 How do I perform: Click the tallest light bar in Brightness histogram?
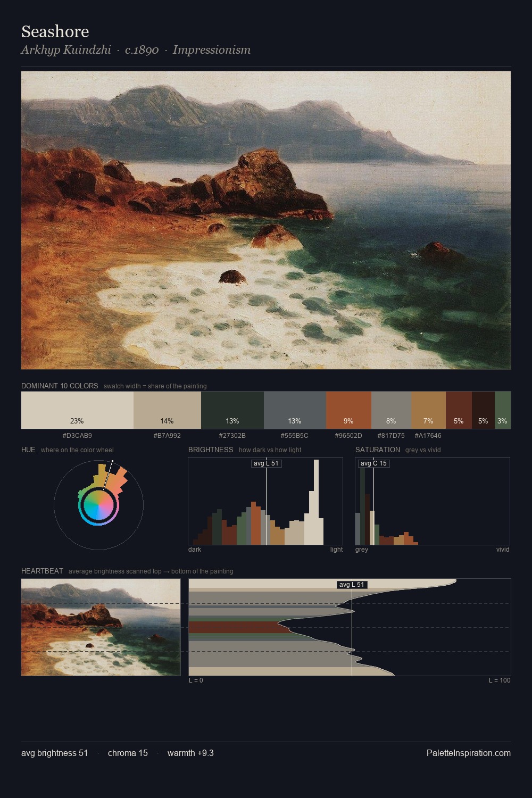pyautogui.click(x=317, y=502)
